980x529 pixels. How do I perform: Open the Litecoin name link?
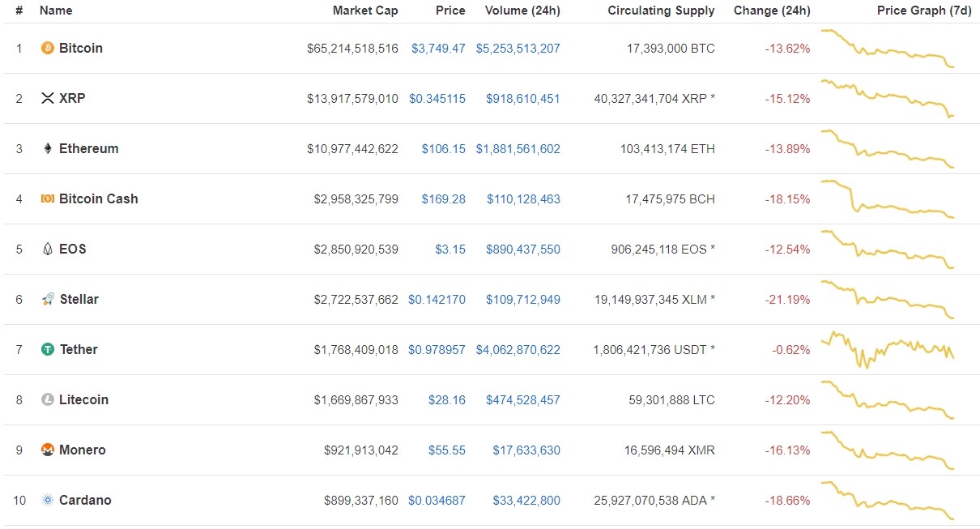pos(83,400)
